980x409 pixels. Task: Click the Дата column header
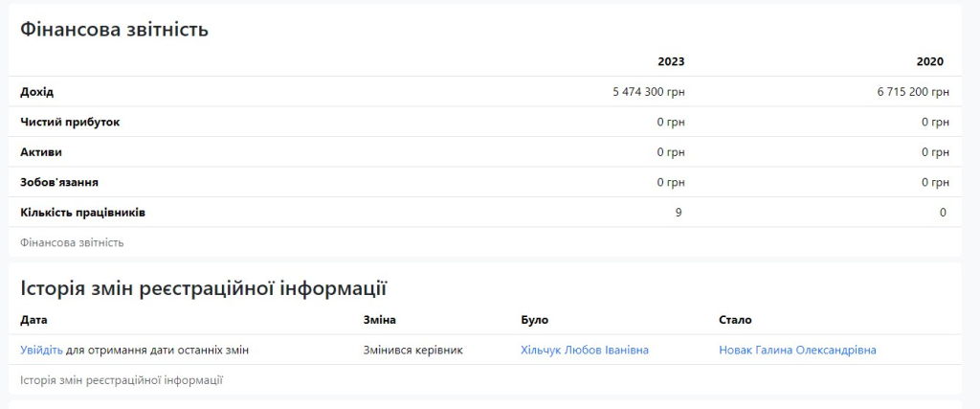point(33,320)
